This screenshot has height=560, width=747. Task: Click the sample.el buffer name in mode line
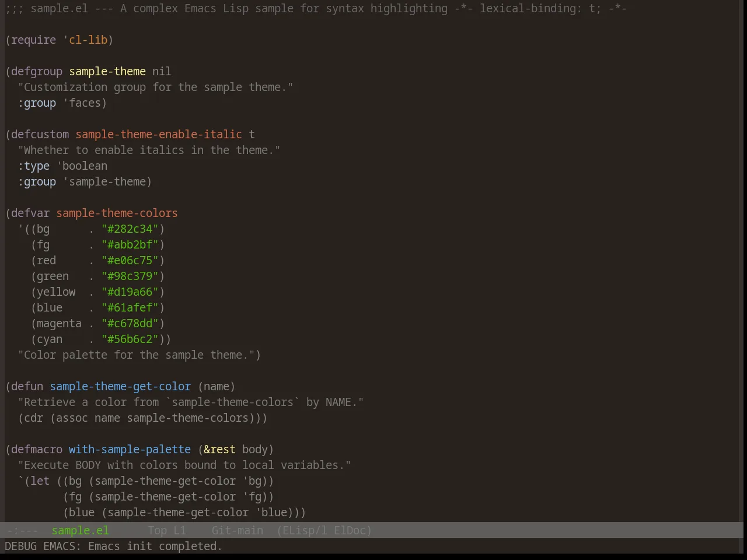[x=80, y=530]
